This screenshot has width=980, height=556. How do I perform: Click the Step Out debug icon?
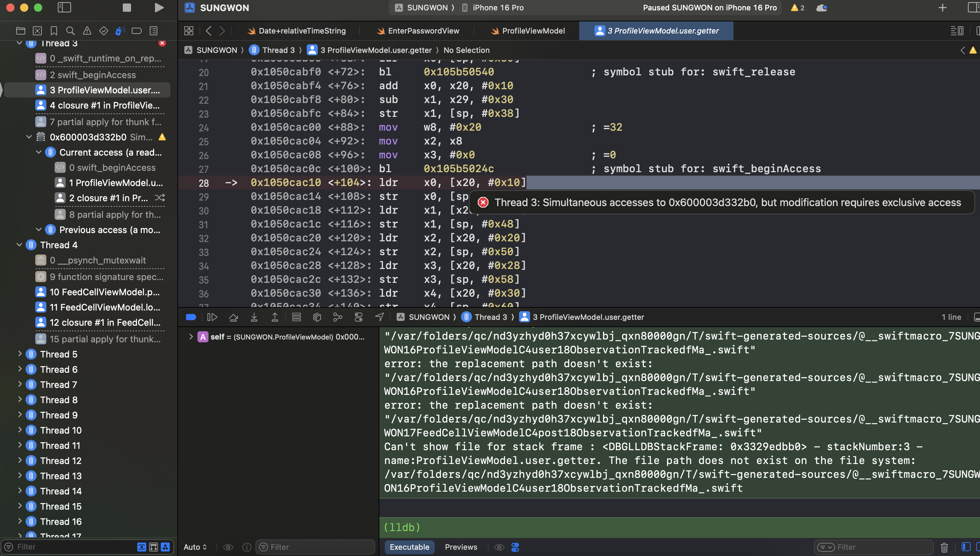[x=275, y=317]
